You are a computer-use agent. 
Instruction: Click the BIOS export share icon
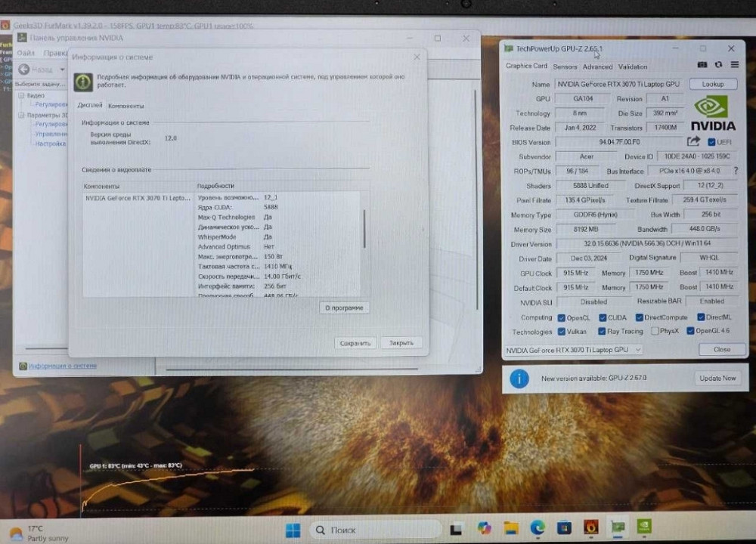[x=693, y=141]
